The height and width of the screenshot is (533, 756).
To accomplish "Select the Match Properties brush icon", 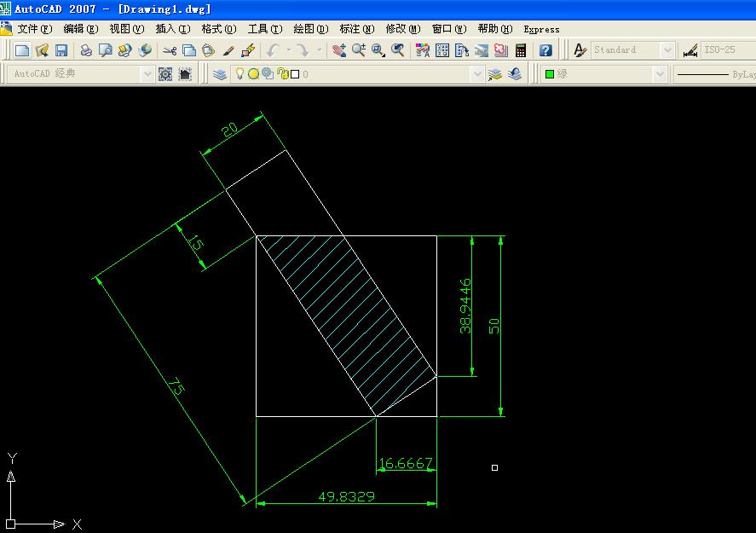I will click(x=228, y=50).
